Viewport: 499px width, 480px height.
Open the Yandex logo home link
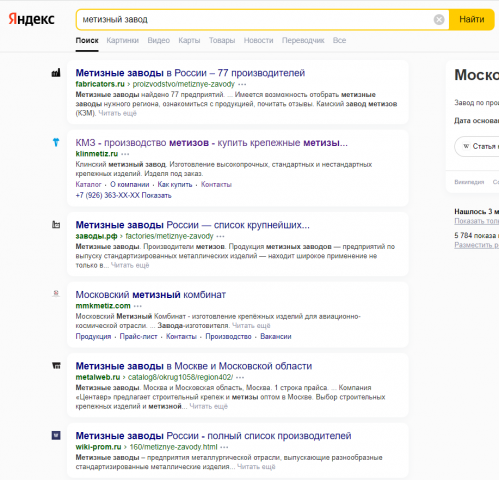click(31, 19)
